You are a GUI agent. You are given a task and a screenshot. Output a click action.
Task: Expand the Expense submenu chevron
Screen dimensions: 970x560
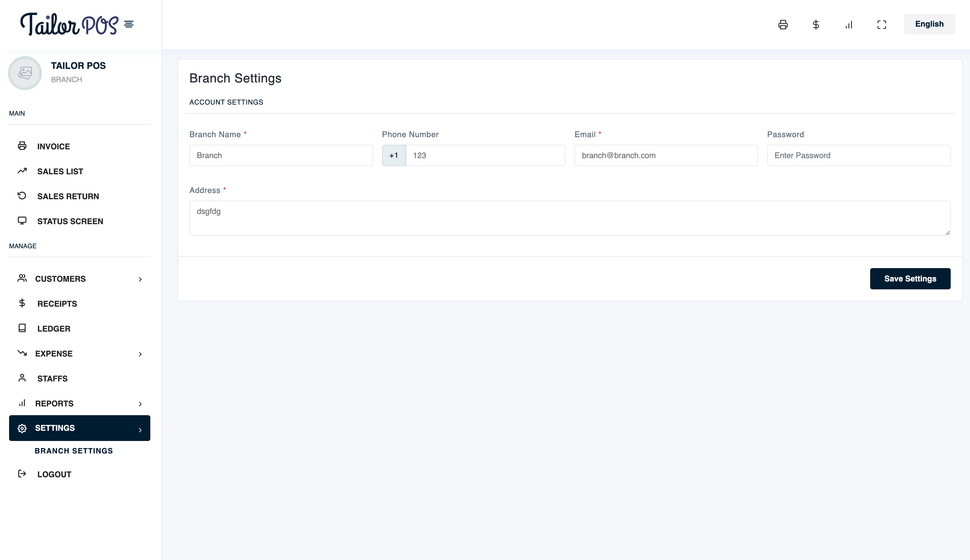(x=140, y=354)
